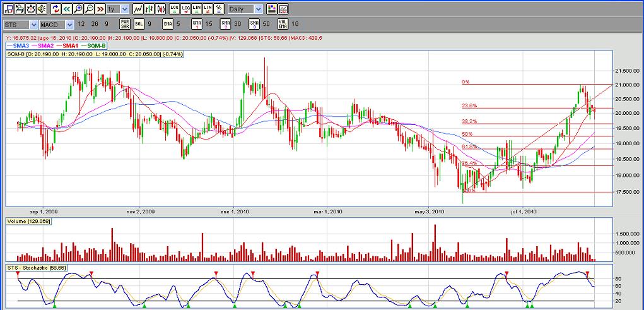The height and width of the screenshot is (310, 644).
Task: Click the nov 2, 2009 date label
Action: [x=141, y=212]
